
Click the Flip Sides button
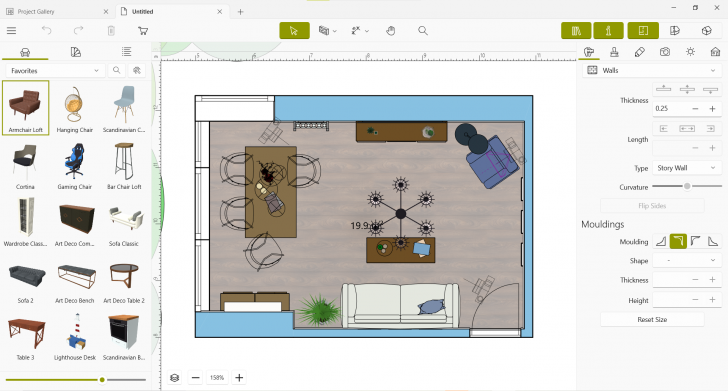[652, 206]
